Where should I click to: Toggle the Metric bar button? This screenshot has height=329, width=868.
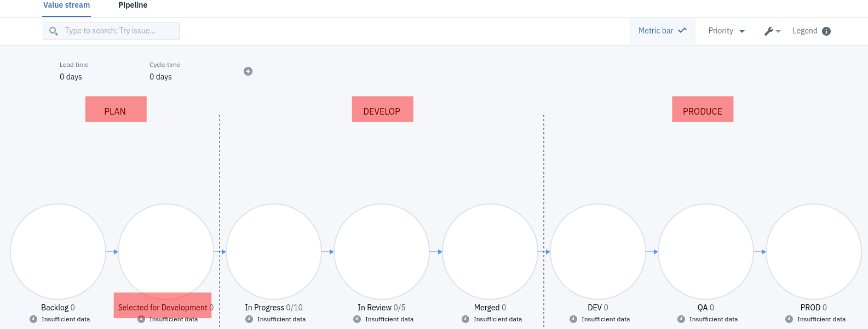[662, 31]
